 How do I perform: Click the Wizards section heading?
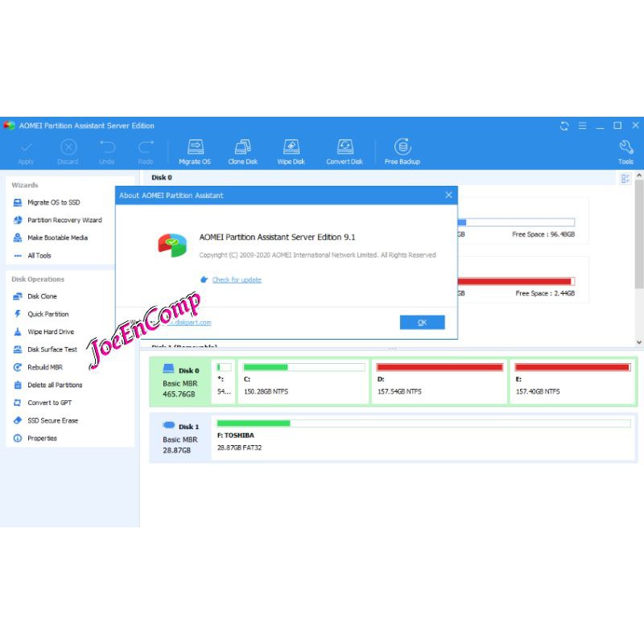click(25, 185)
